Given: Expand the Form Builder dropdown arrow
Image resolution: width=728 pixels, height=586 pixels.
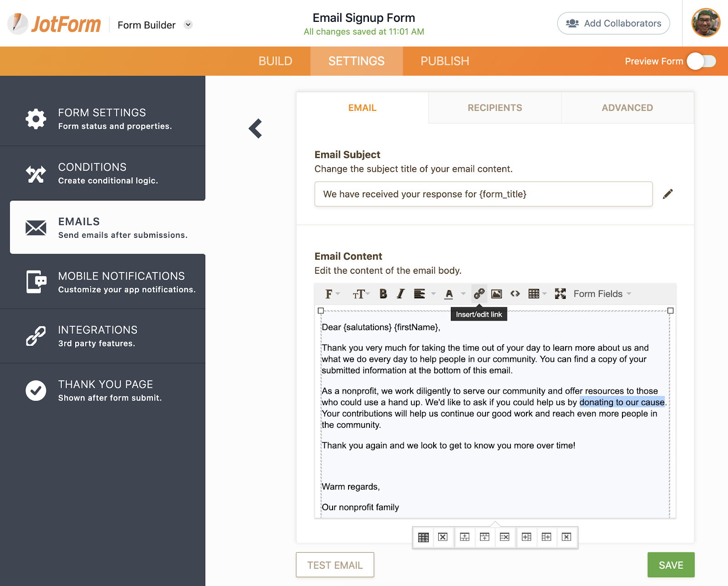Looking at the screenshot, I should coord(188,25).
